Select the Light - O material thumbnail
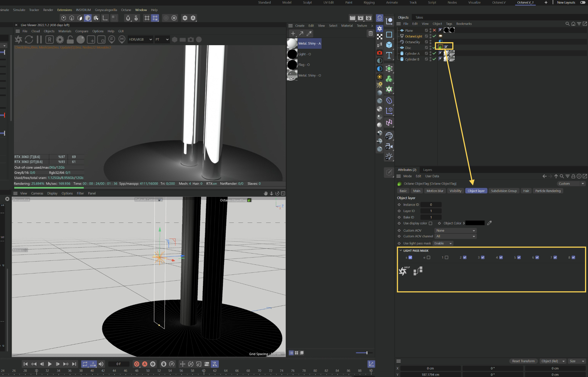 292,54
